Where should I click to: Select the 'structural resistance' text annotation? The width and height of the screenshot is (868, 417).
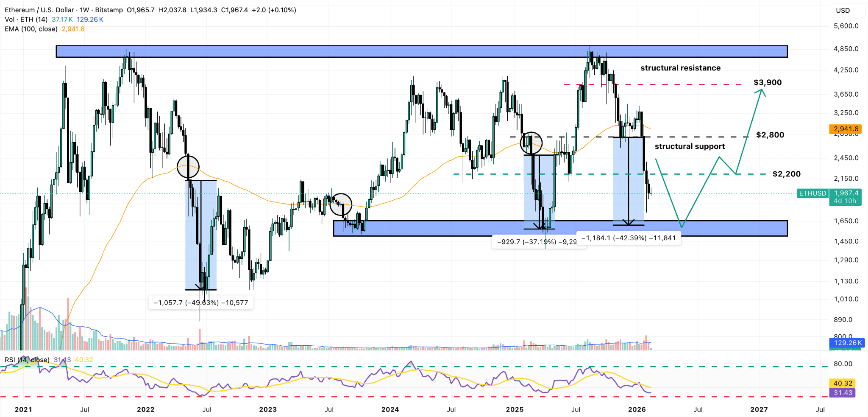pos(680,68)
